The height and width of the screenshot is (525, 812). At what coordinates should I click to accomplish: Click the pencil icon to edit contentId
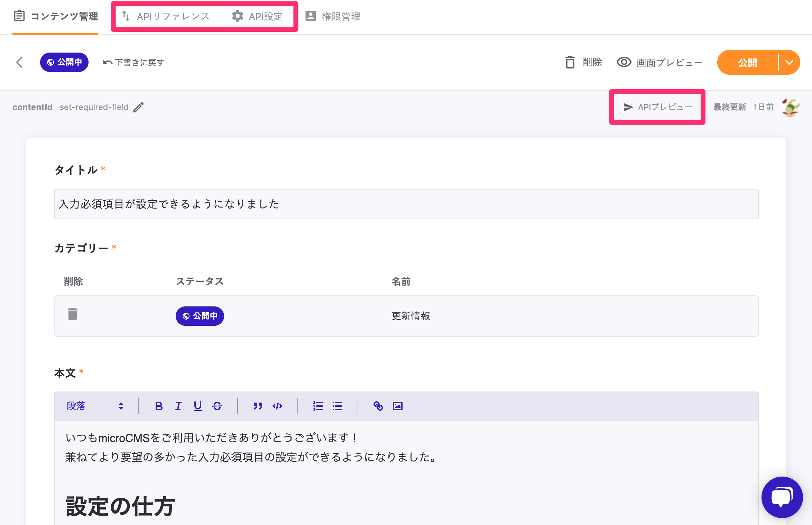click(138, 107)
